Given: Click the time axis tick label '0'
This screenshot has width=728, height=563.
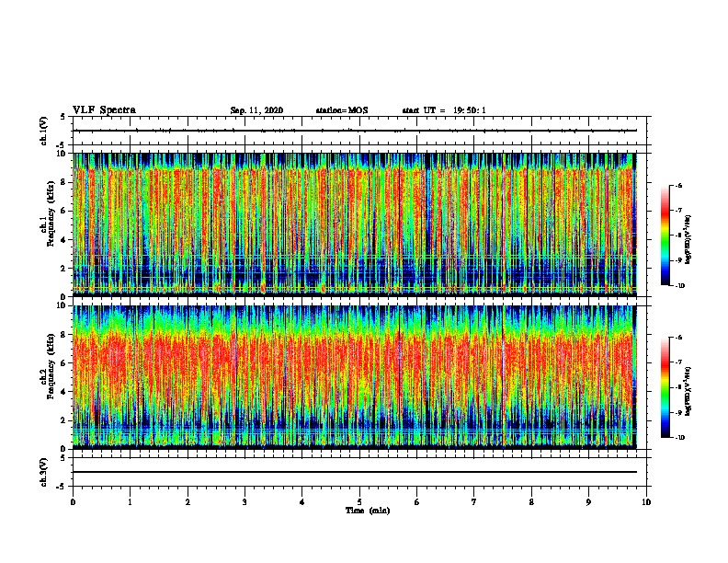Looking at the screenshot, I should coord(73,502).
